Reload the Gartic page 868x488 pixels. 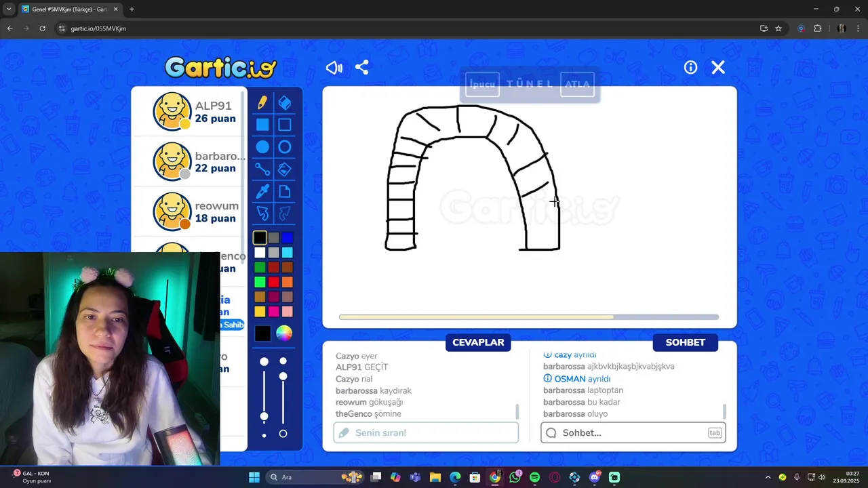coord(42,28)
